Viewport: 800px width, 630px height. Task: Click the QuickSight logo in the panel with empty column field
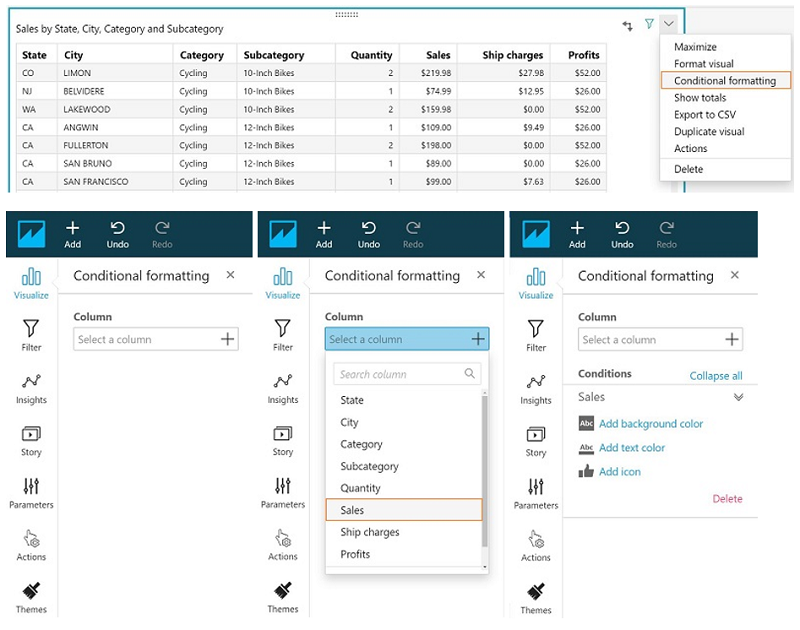tap(32, 234)
